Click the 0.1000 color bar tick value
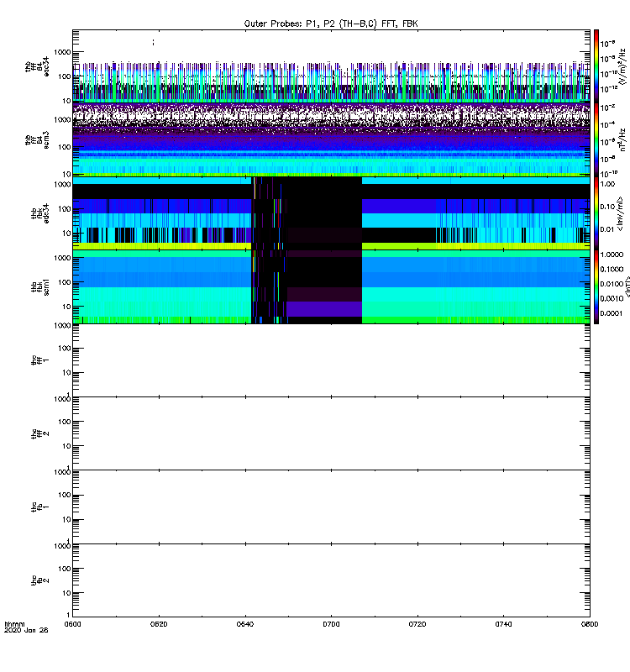Viewport: 630px width, 672px height. point(612,269)
